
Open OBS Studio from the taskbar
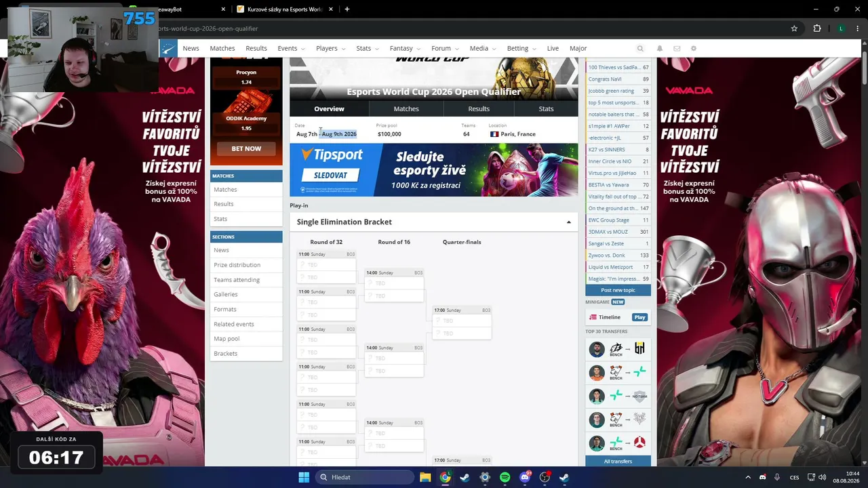[x=545, y=477]
